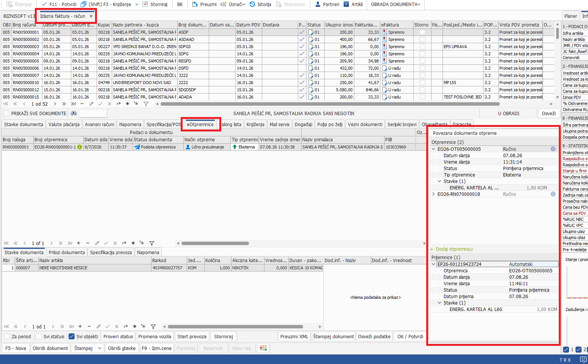Click the search input beside binoculars
Image resolution: width=588 pixels, height=364 pixels.
(x=93, y=113)
